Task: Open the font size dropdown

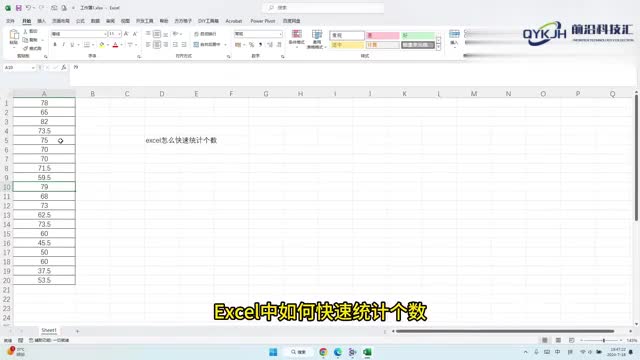Action: (119, 34)
